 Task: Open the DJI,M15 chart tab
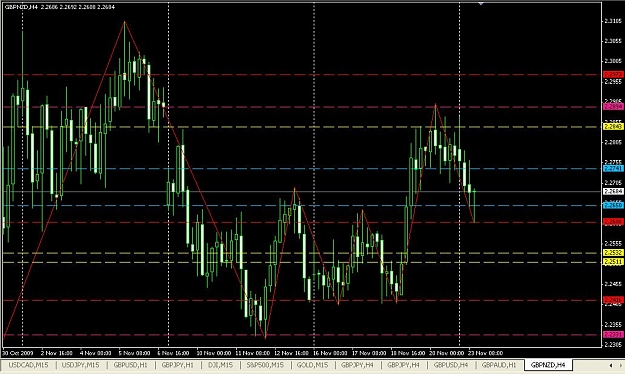point(220,365)
